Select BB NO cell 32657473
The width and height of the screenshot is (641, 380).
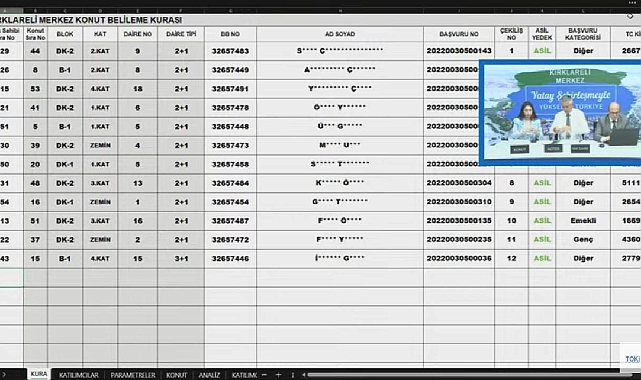point(231,145)
